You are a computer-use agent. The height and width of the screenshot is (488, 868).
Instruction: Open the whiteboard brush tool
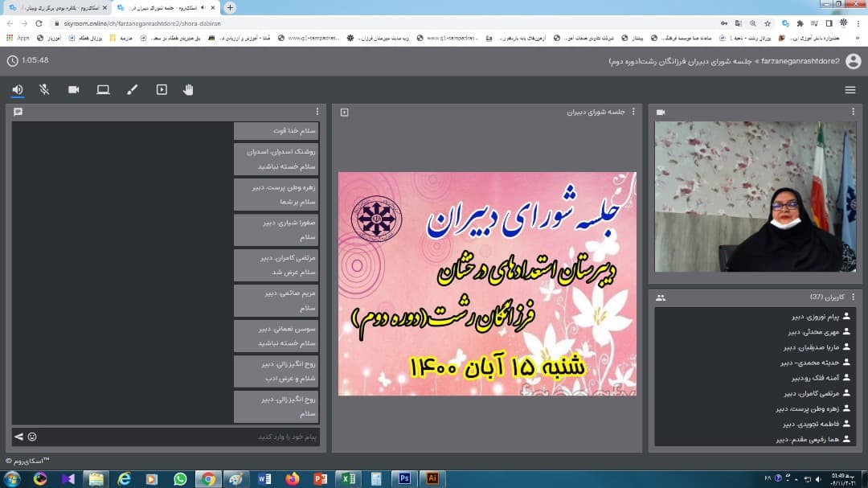click(x=133, y=89)
